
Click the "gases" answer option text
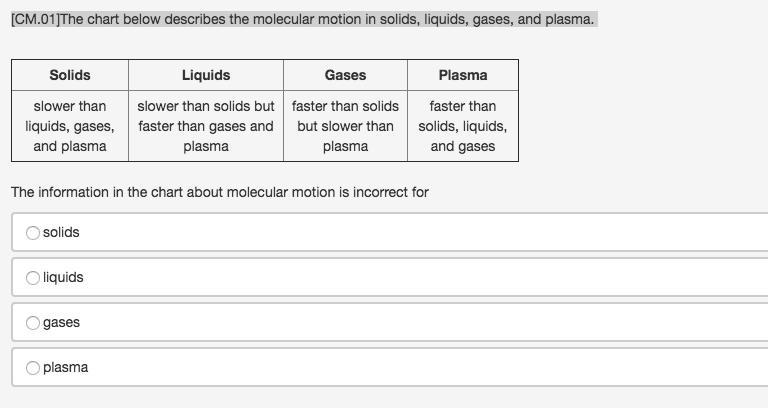click(x=61, y=322)
